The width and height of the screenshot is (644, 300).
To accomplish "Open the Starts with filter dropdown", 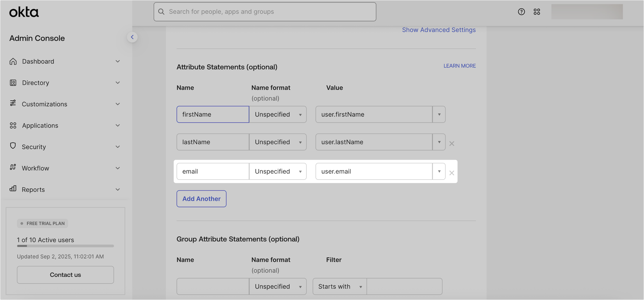I will point(340,286).
